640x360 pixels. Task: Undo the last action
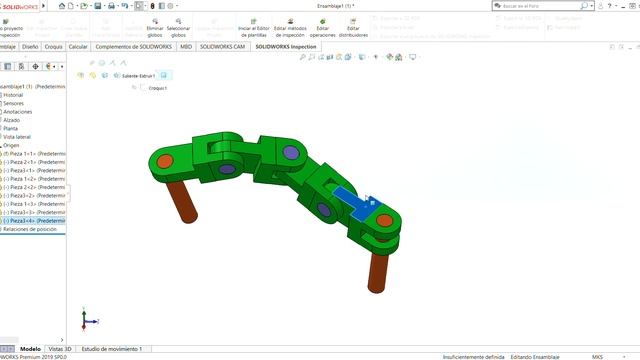(124, 6)
